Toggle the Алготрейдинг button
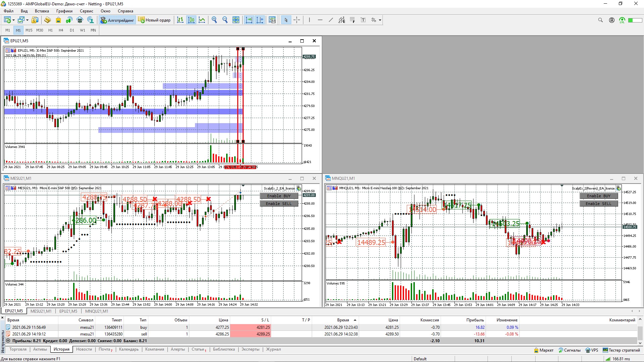The width and height of the screenshot is (644, 362). 117,20
